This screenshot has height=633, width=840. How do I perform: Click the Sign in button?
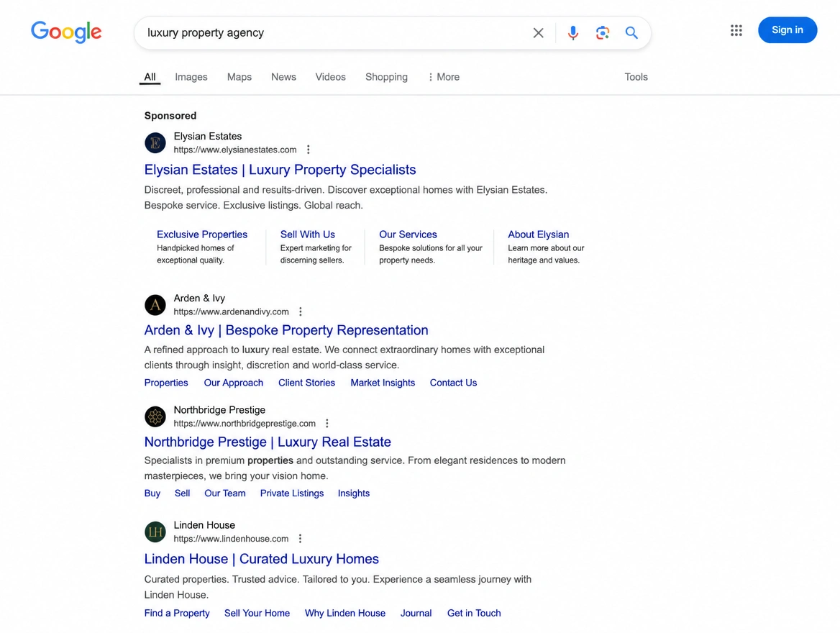pyautogui.click(x=787, y=30)
